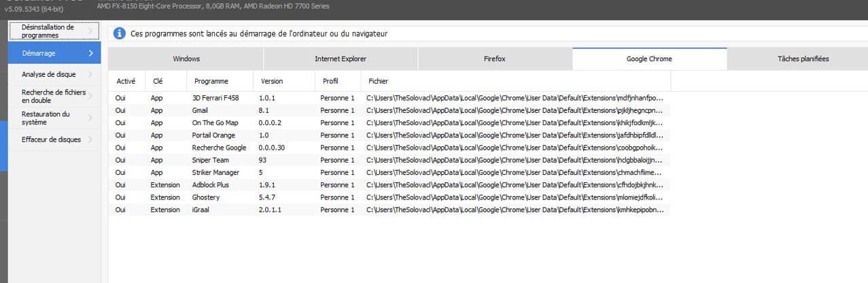The width and height of the screenshot is (868, 283).
Task: Switch to the Internet Explorer tab
Action: click(341, 59)
